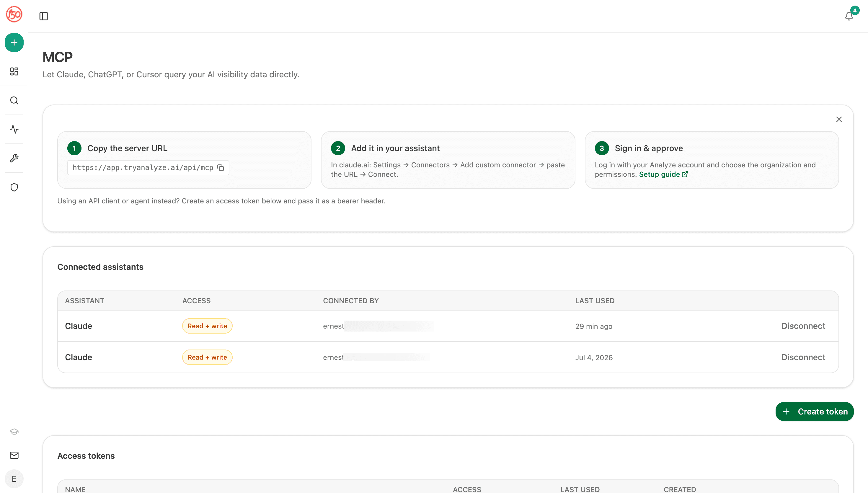
Task: Click the ASSISTANT column header
Action: 85,301
